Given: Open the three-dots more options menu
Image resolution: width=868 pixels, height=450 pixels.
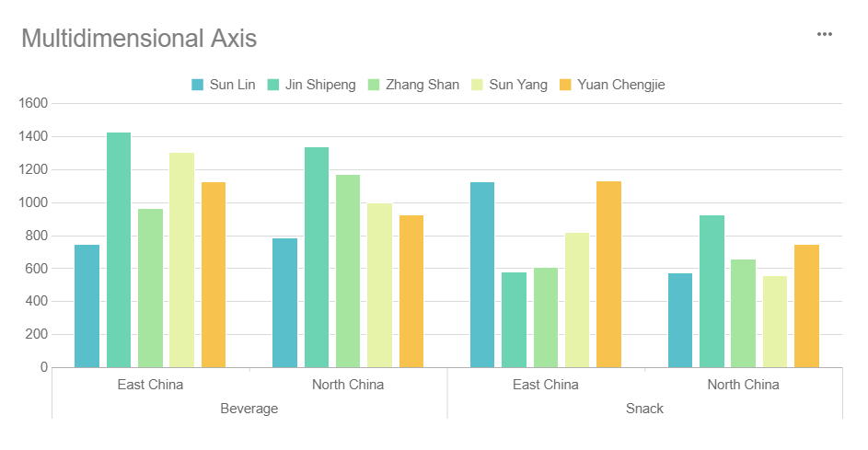Looking at the screenshot, I should coord(824,35).
